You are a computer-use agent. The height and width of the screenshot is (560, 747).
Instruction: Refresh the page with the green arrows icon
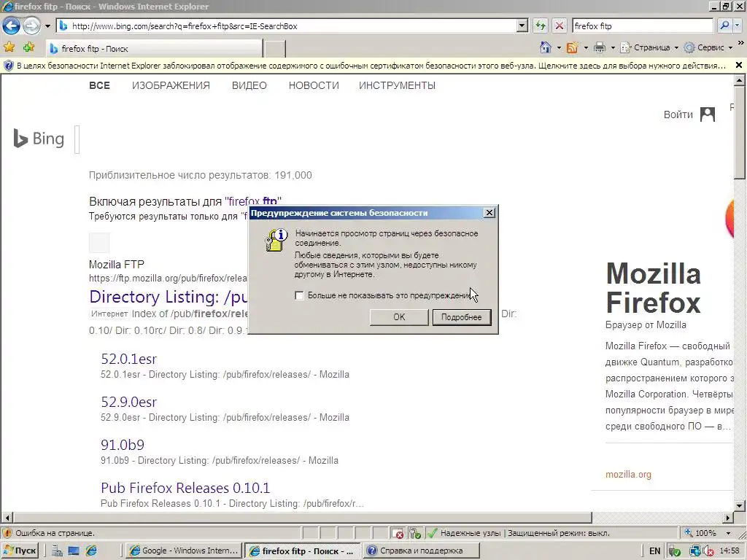(x=541, y=26)
